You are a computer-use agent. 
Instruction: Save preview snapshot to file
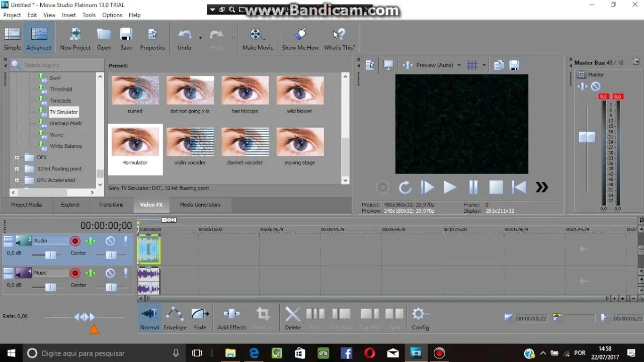[x=514, y=65]
